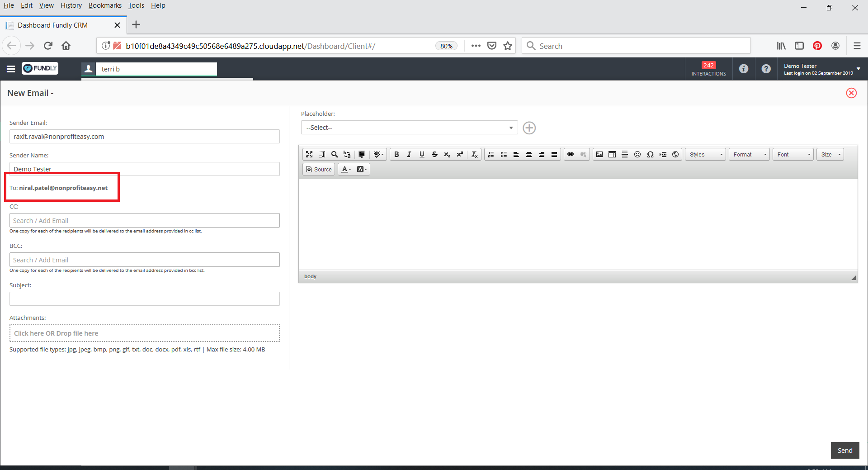Insert a smiley emoticon
868x470 pixels.
point(637,154)
